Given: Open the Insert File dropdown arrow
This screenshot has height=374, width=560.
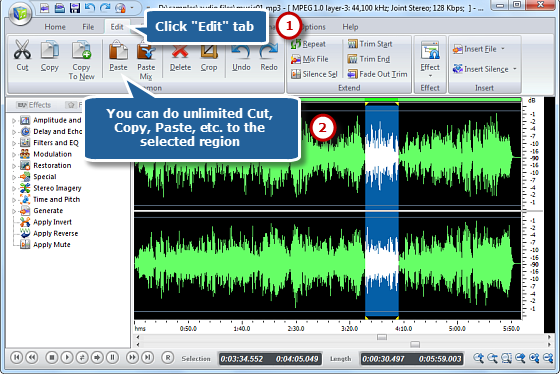Looking at the screenshot, I should 503,49.
